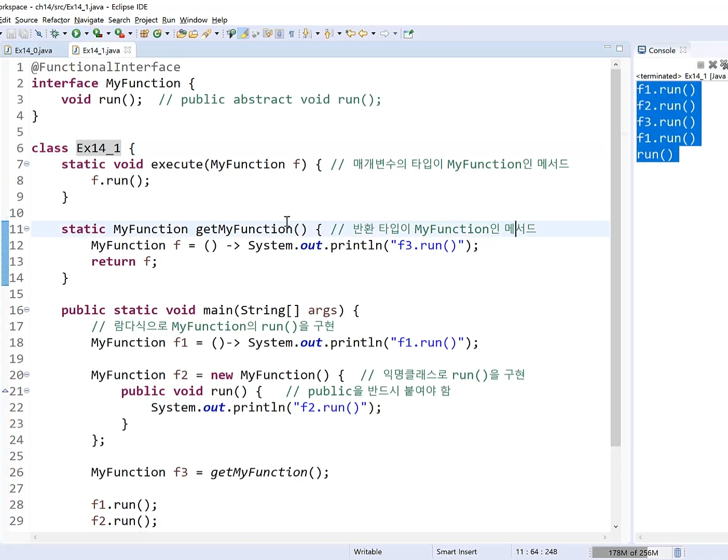Image resolution: width=728 pixels, height=560 pixels.
Task: Open the Project menu
Action: (x=146, y=20)
